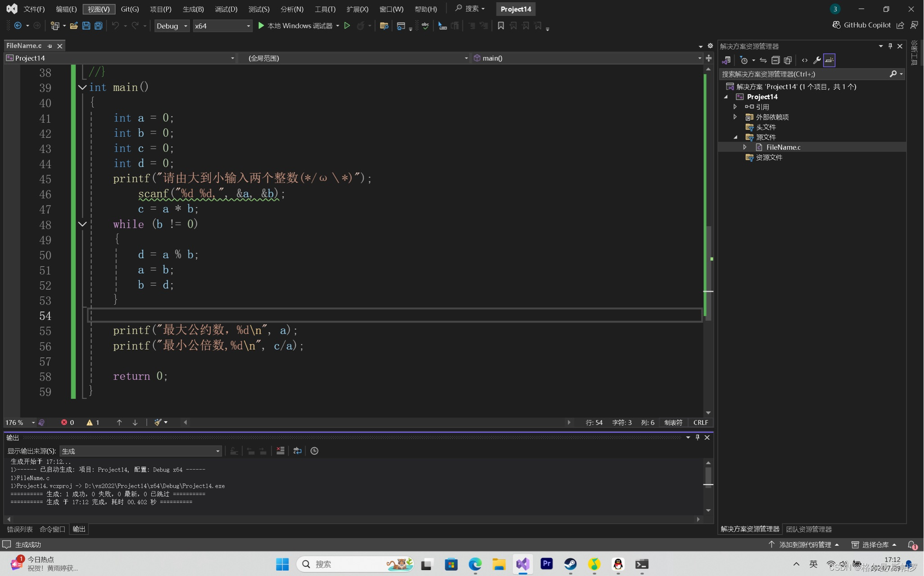This screenshot has width=924, height=576.
Task: Click the error count indicator showing 0
Action: pyautogui.click(x=68, y=422)
